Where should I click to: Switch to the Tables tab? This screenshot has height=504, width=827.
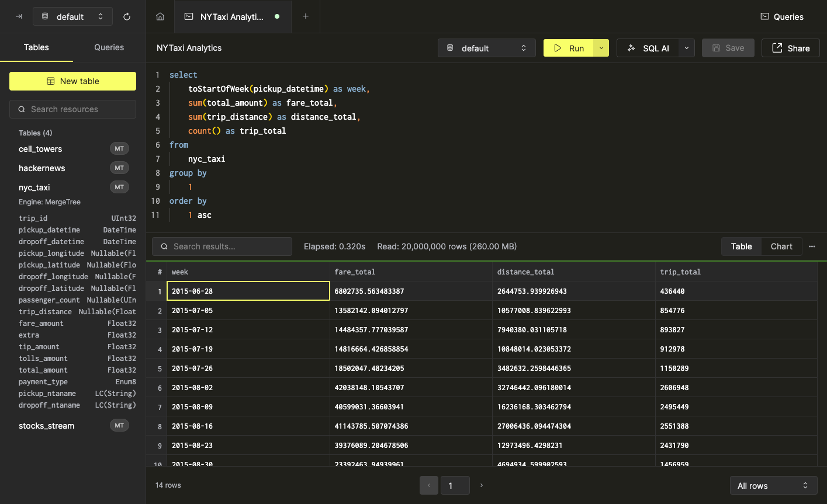[x=36, y=47]
